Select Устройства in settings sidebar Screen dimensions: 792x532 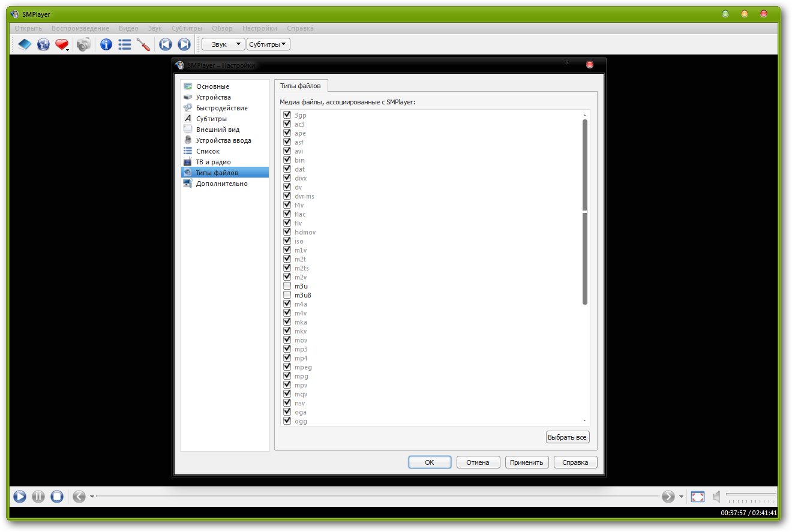[x=225, y=97]
